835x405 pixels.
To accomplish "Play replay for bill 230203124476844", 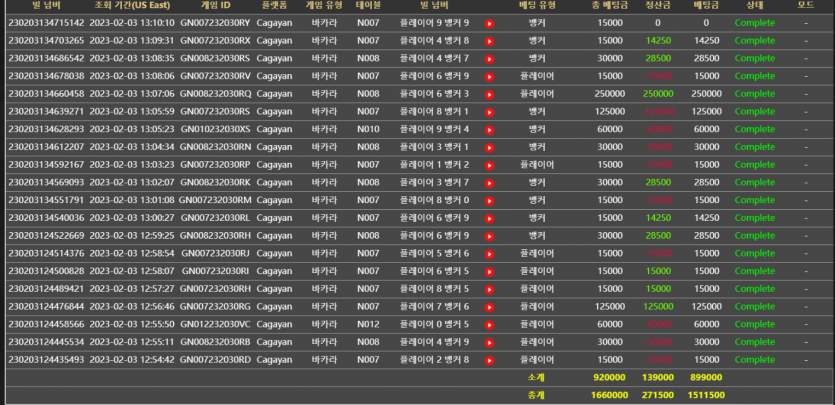I will point(489,307).
